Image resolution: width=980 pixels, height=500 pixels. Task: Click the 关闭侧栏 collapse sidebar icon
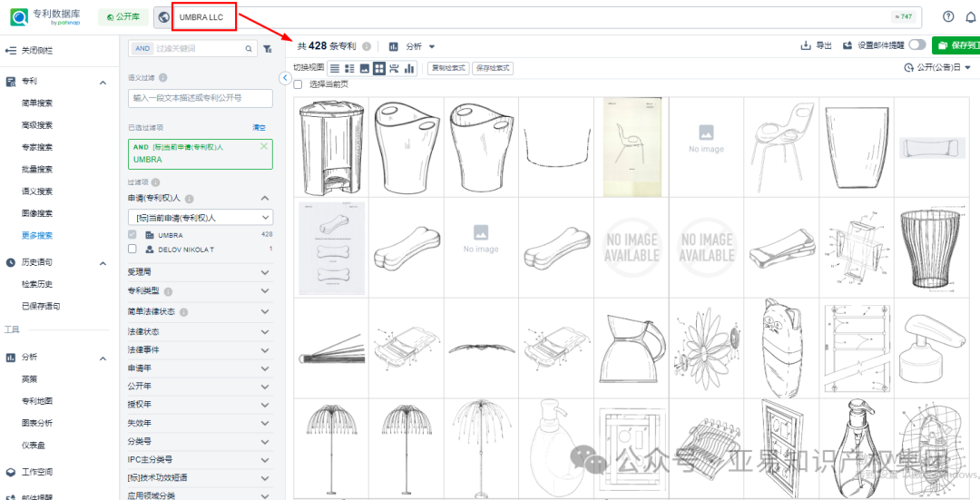point(11,50)
